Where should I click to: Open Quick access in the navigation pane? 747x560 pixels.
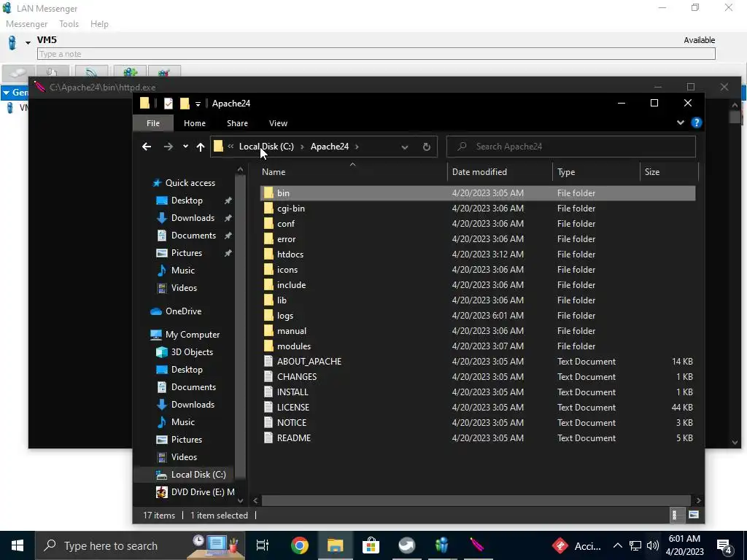pyautogui.click(x=190, y=183)
